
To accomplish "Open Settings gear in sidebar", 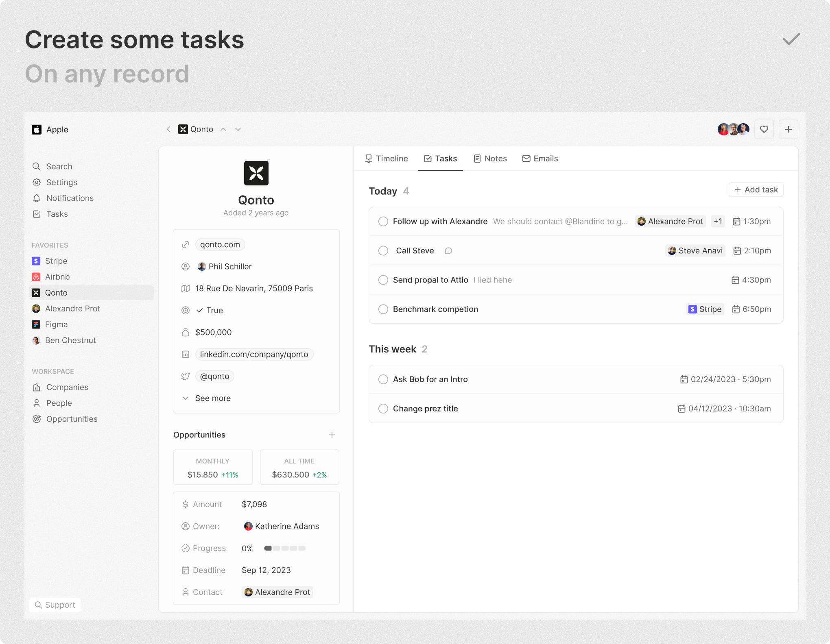I will click(x=37, y=182).
